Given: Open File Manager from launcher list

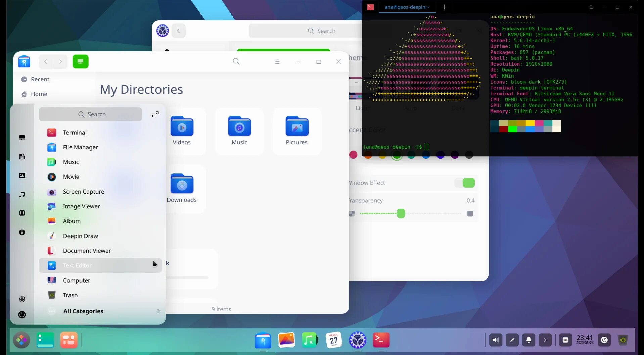Looking at the screenshot, I should (x=100, y=147).
